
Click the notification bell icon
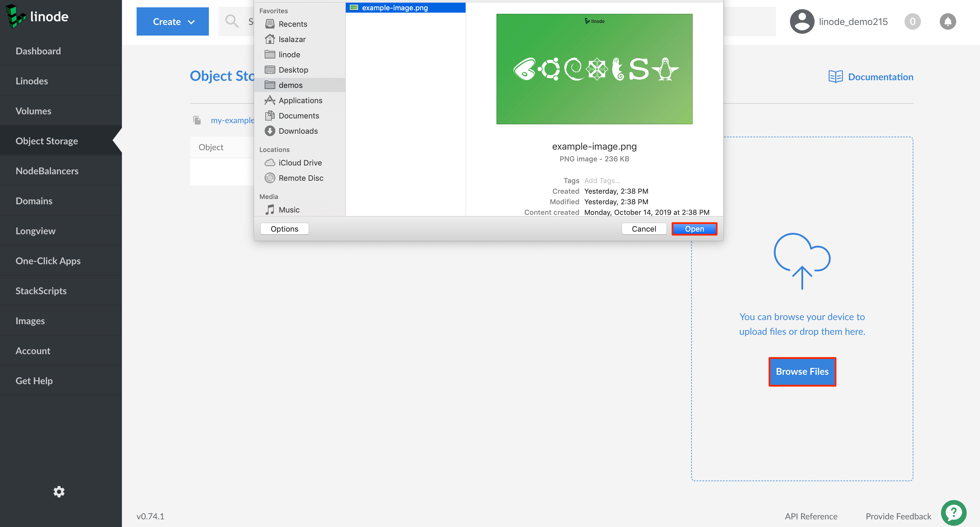click(948, 21)
